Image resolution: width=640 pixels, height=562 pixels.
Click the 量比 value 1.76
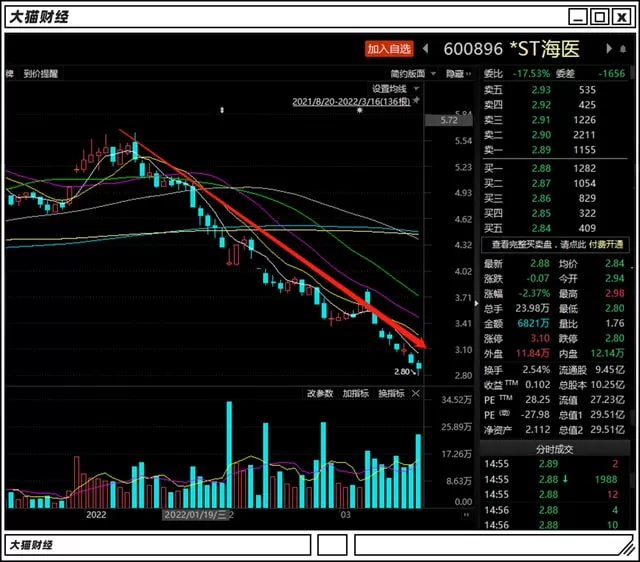[615, 323]
